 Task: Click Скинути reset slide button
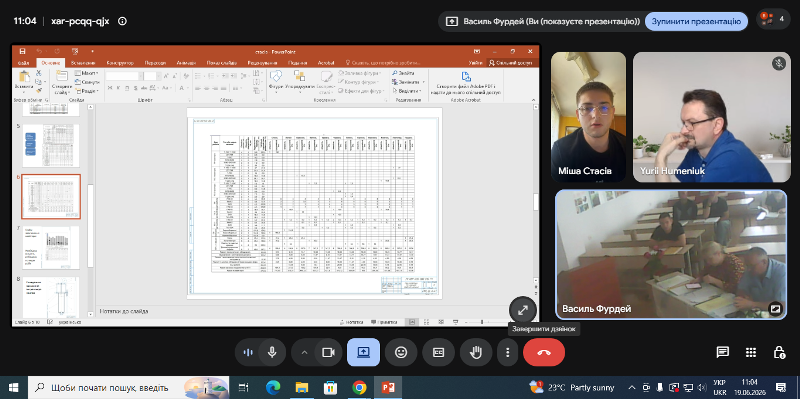pos(88,82)
